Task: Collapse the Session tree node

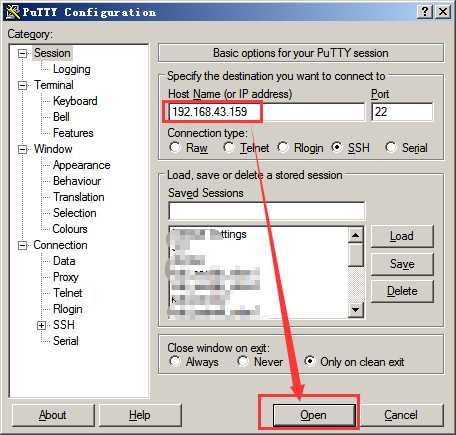Action: [x=22, y=53]
